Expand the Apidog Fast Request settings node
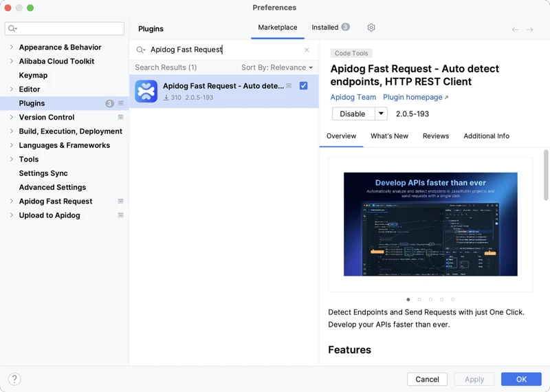Image resolution: width=550 pixels, height=392 pixels. (11, 201)
